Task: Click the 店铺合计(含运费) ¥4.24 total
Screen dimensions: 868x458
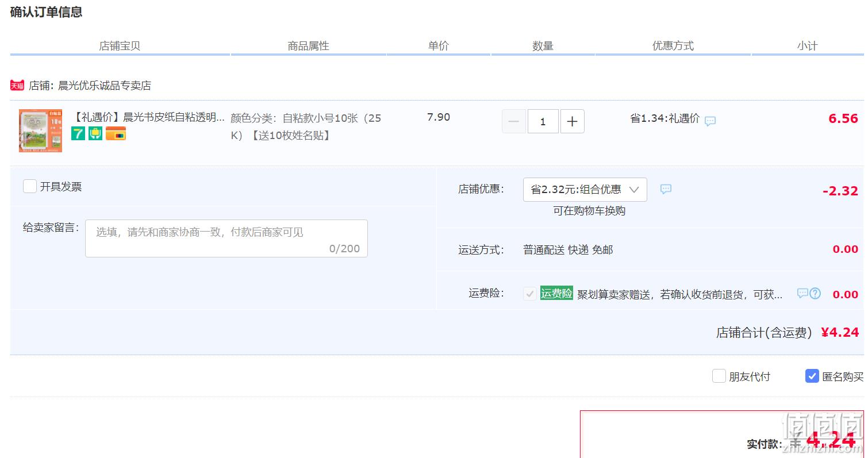Action: click(788, 332)
